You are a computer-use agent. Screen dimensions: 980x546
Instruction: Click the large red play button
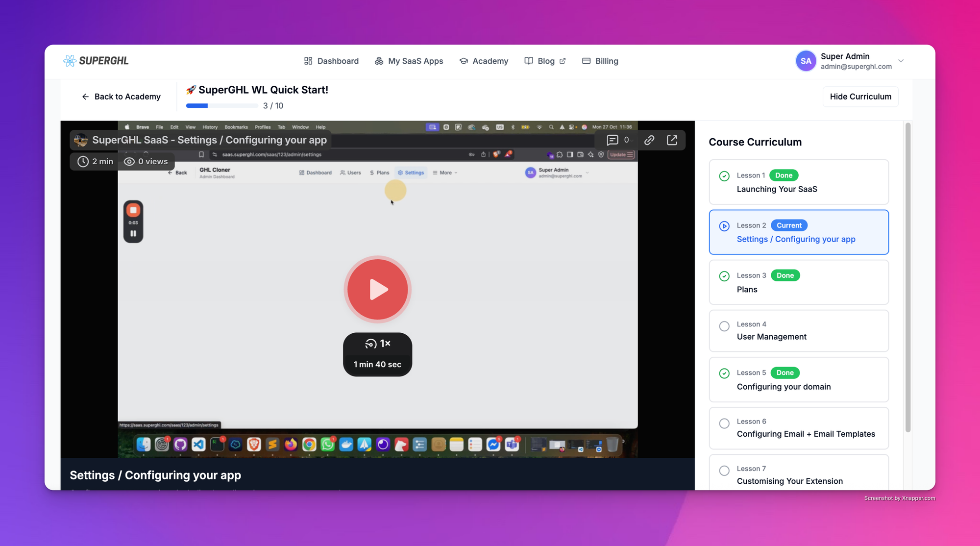coord(377,289)
